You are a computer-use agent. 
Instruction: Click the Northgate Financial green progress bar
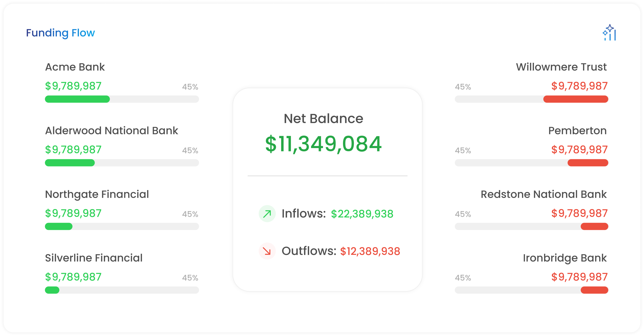(x=59, y=226)
